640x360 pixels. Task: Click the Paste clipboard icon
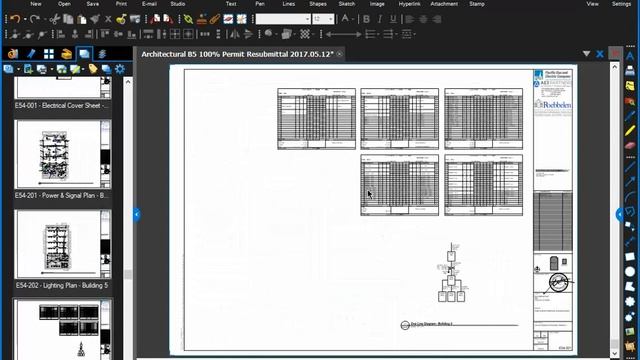click(x=82, y=19)
